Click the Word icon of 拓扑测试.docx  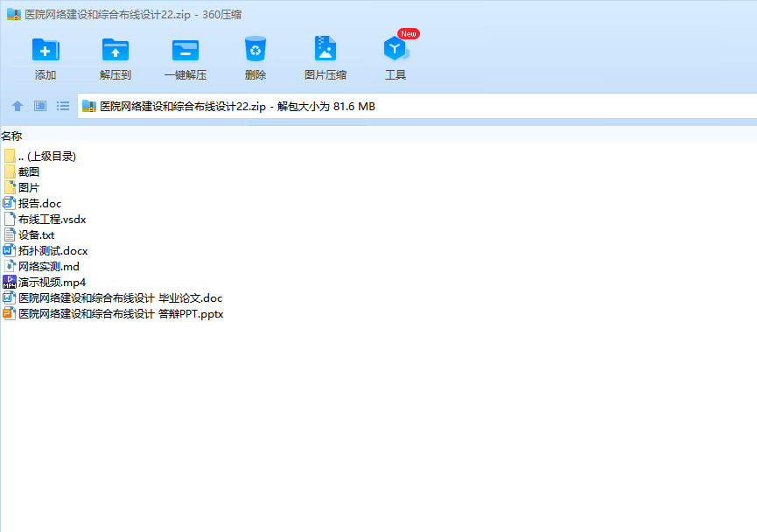9,250
